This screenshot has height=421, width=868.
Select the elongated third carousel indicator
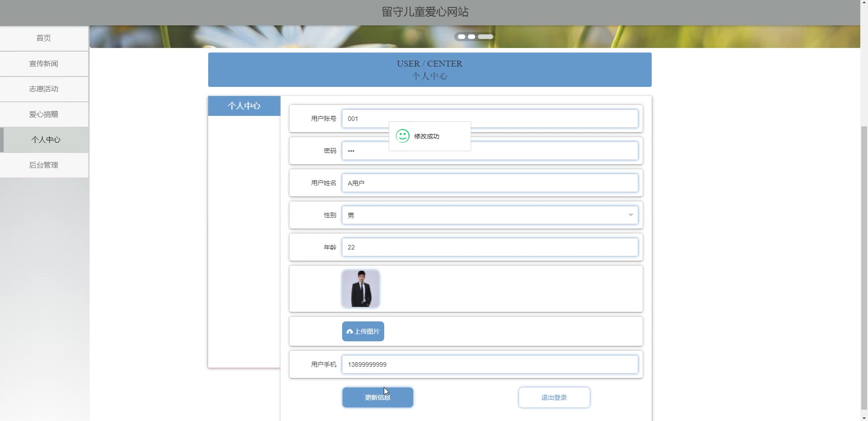[x=485, y=37]
